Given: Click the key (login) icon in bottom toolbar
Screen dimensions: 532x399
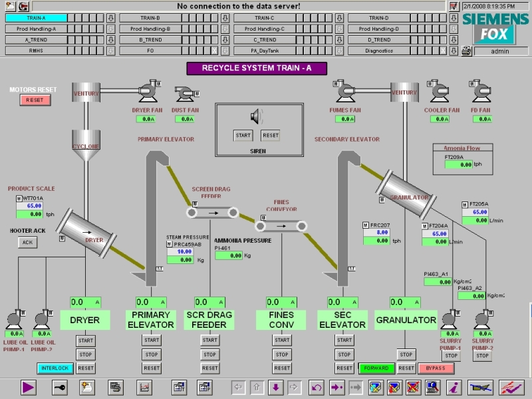Looking at the screenshot, I should 60,387.
